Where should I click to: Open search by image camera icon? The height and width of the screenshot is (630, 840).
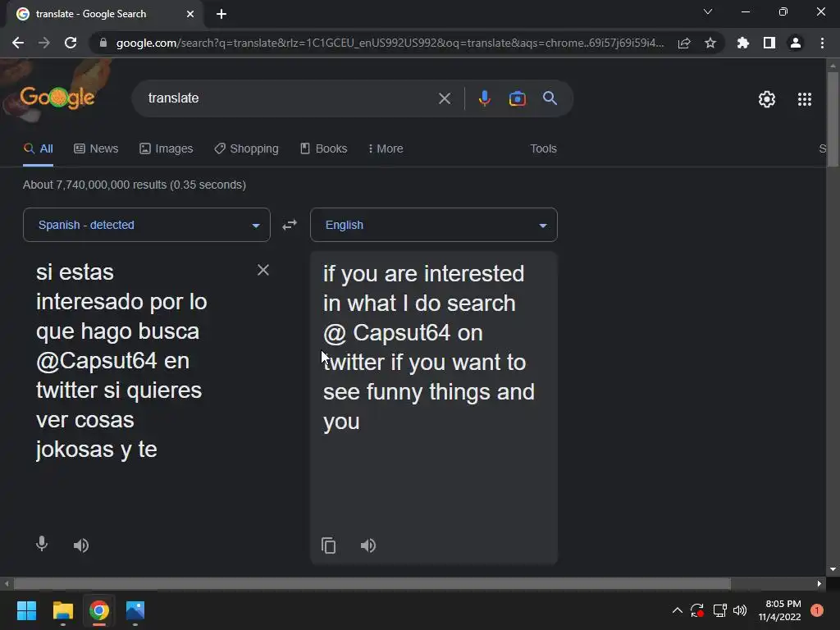517,98
